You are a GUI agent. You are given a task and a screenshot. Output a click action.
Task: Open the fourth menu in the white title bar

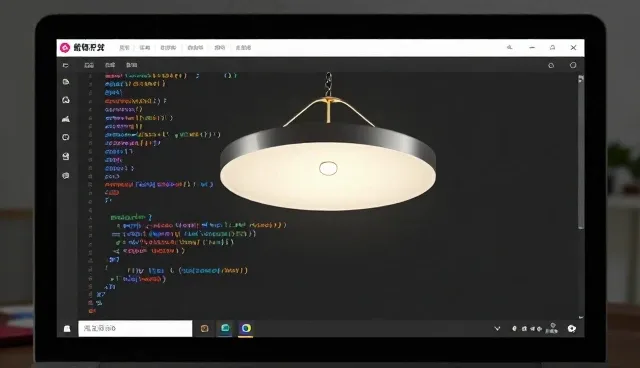195,48
